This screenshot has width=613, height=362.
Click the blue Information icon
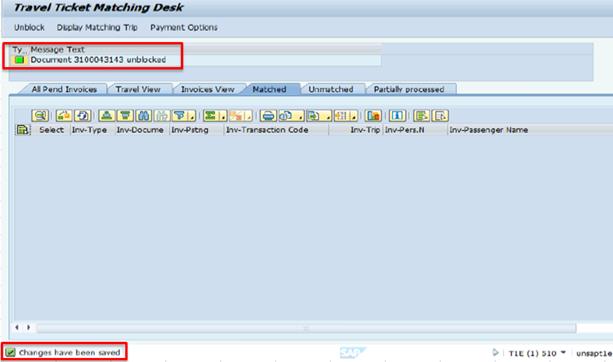coord(397,116)
